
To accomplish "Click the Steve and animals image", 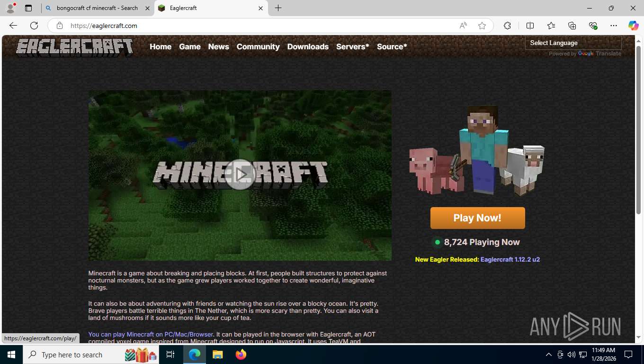I will point(477,150).
